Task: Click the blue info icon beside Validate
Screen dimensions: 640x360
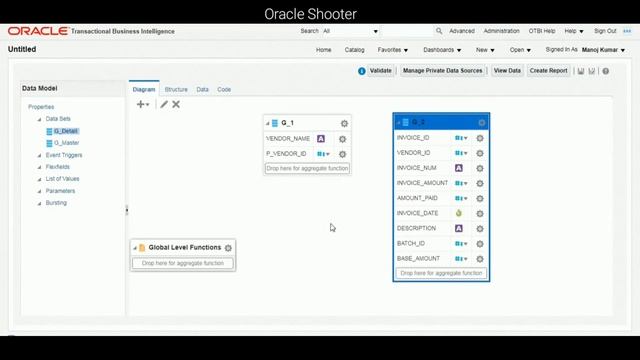Action: (362, 71)
